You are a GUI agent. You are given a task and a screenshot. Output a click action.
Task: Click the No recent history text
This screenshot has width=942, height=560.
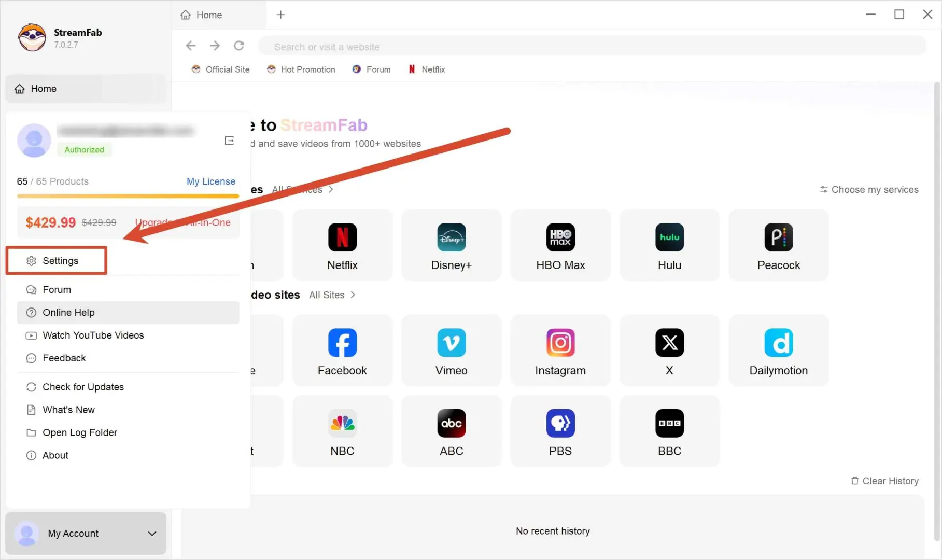[553, 530]
